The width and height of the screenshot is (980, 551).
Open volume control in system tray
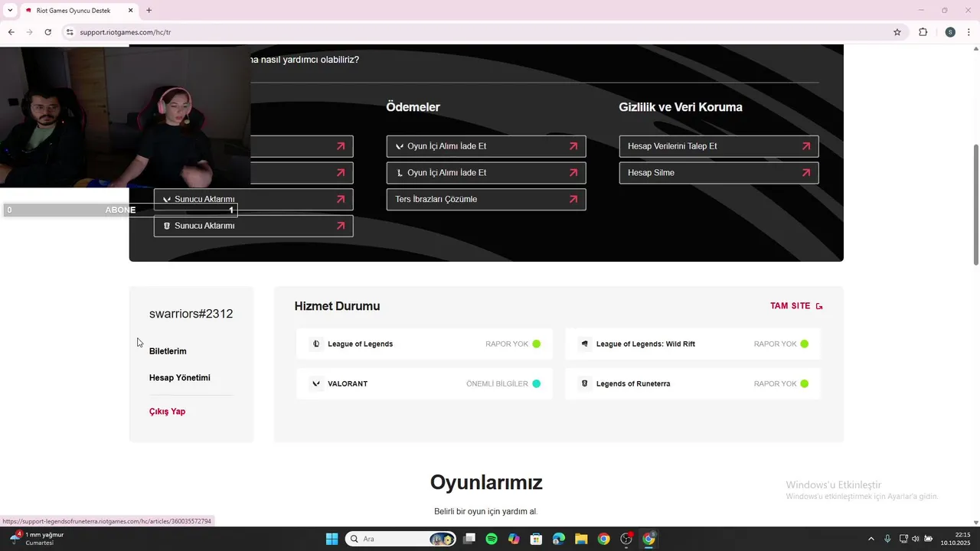915,539
